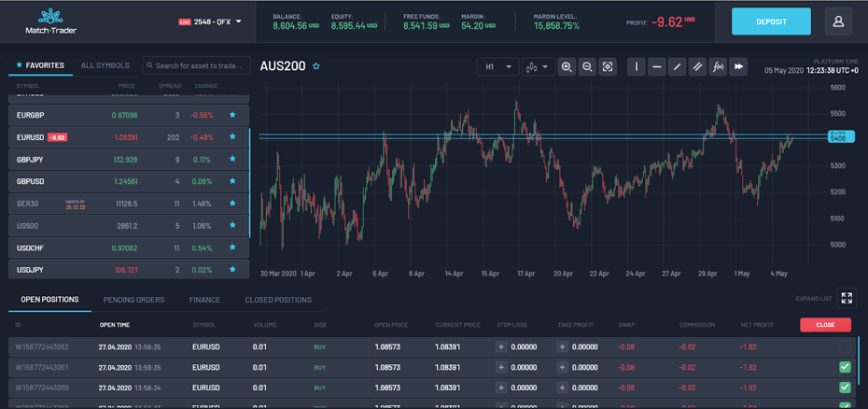Open the chart type dropdown
Image resolution: width=868 pixels, height=409 pixels.
[536, 67]
